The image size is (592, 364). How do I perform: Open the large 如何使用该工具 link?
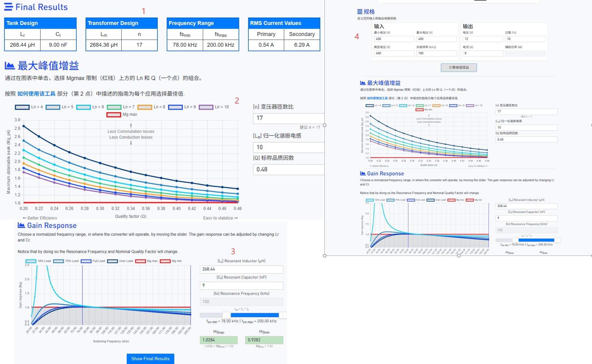[36, 94]
